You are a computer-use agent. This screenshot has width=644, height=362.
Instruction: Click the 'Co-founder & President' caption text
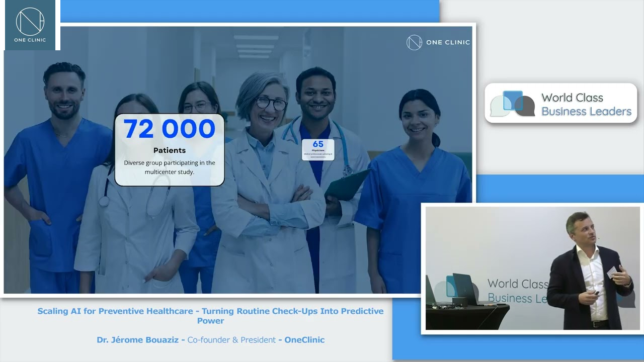pyautogui.click(x=231, y=340)
